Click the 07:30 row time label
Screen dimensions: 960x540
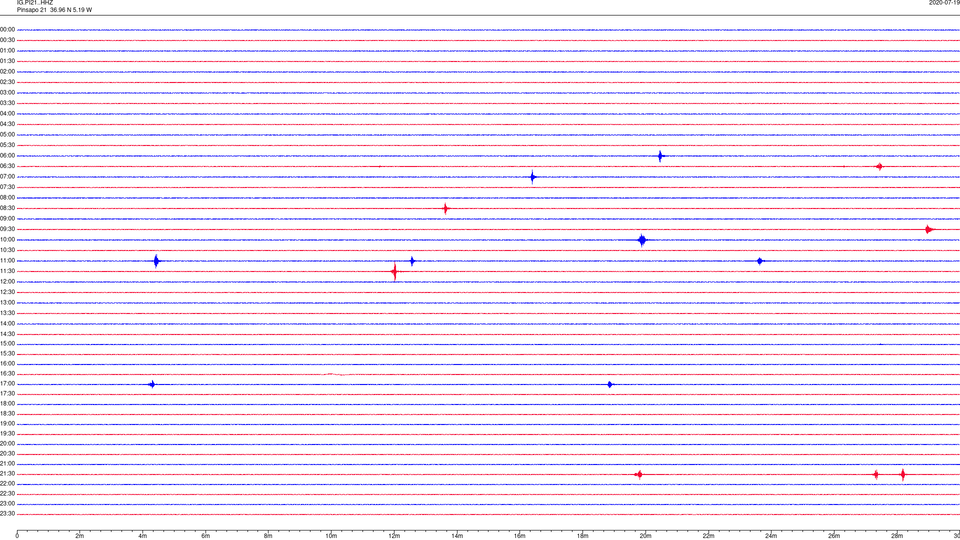pyautogui.click(x=7, y=187)
